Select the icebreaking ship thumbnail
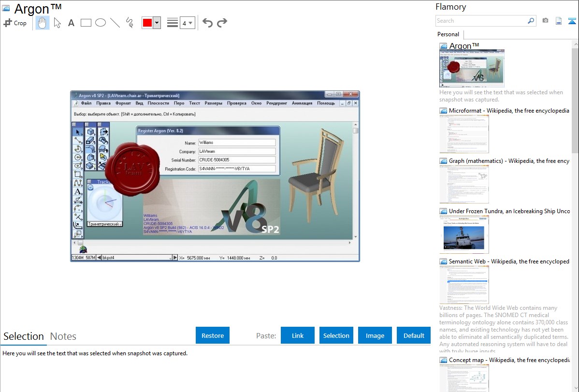 pyautogui.click(x=464, y=234)
